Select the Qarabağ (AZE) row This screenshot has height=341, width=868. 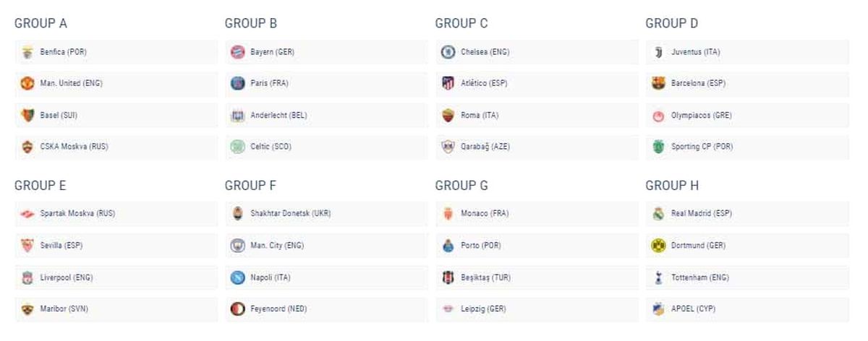537,147
